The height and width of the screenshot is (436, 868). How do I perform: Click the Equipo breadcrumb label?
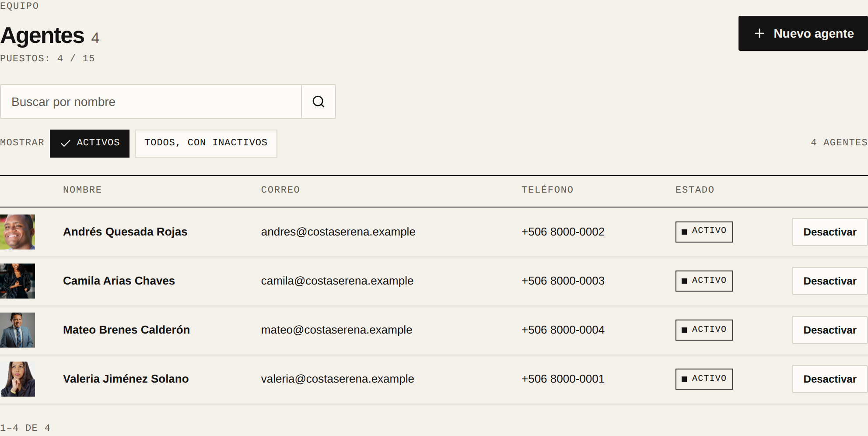[19, 6]
